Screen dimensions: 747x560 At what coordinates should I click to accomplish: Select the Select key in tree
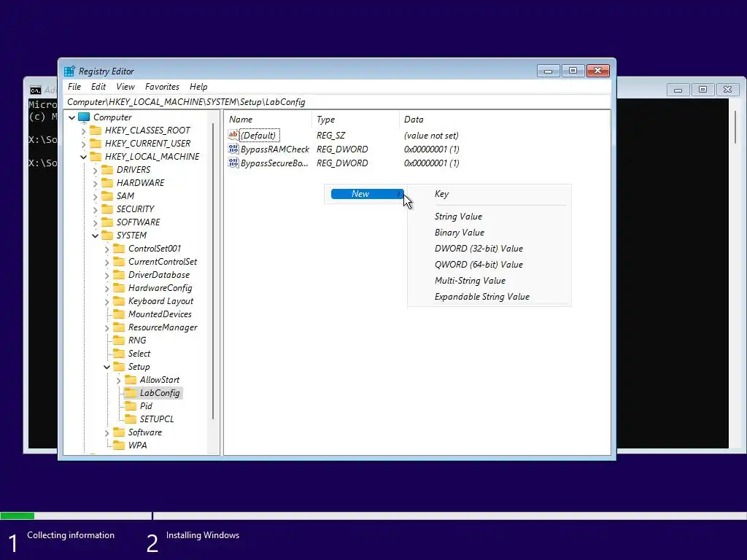139,354
